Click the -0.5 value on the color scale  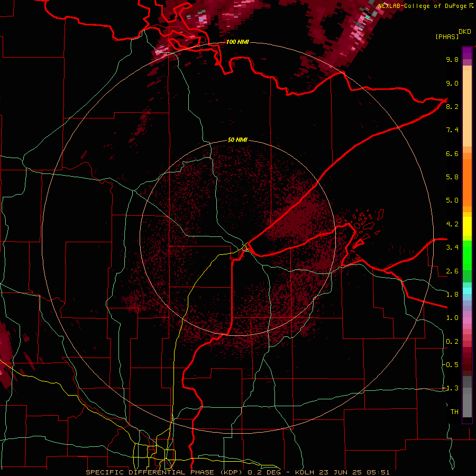451,365
